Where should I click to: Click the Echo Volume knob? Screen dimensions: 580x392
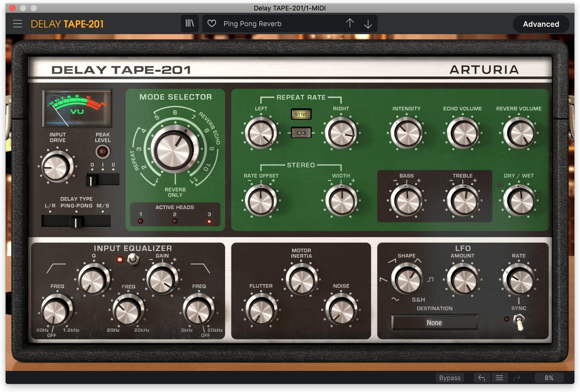point(463,134)
